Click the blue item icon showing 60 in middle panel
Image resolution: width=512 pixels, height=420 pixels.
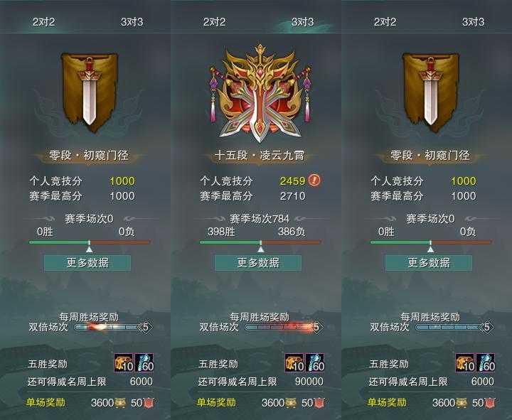[x=315, y=363]
